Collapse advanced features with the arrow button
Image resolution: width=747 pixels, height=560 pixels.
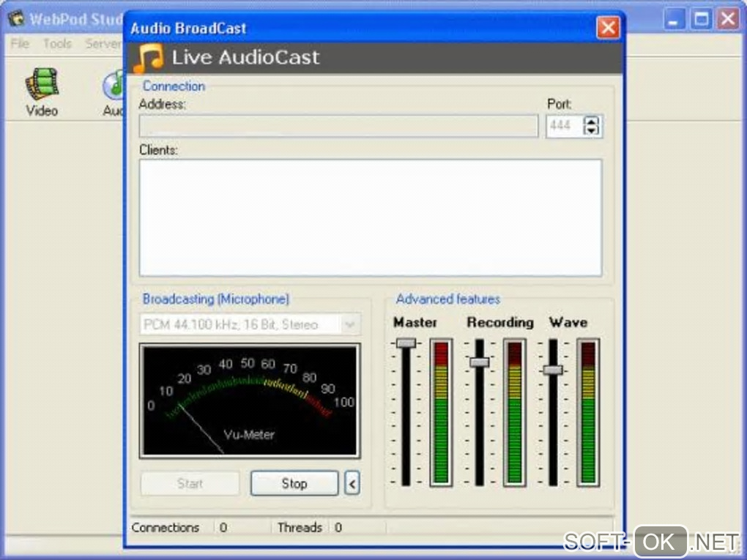coord(352,484)
